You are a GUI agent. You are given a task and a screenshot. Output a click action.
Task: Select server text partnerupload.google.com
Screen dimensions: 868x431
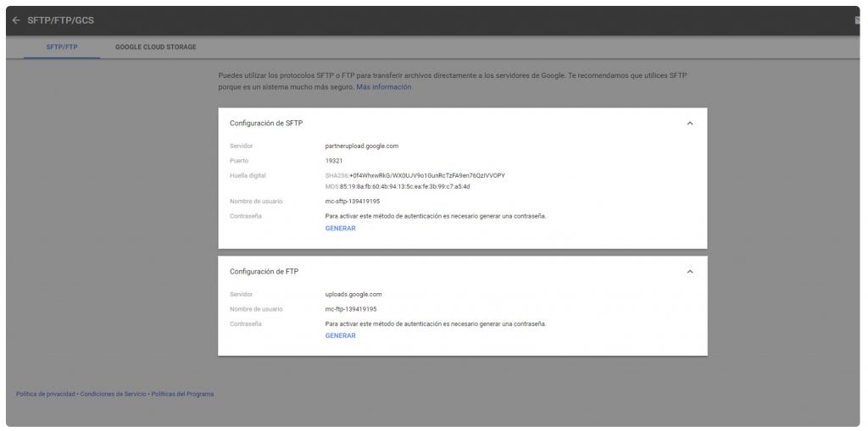362,146
